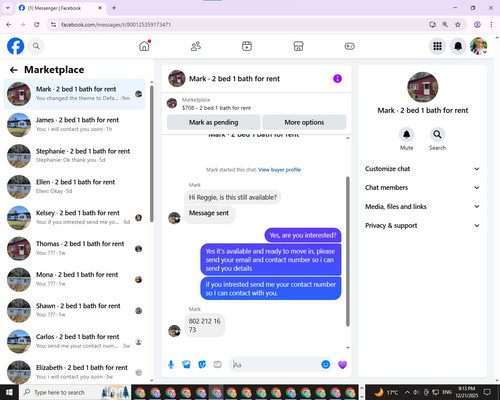Choose a sticker icon in composer
This screenshot has width=500, height=400.
(202, 364)
